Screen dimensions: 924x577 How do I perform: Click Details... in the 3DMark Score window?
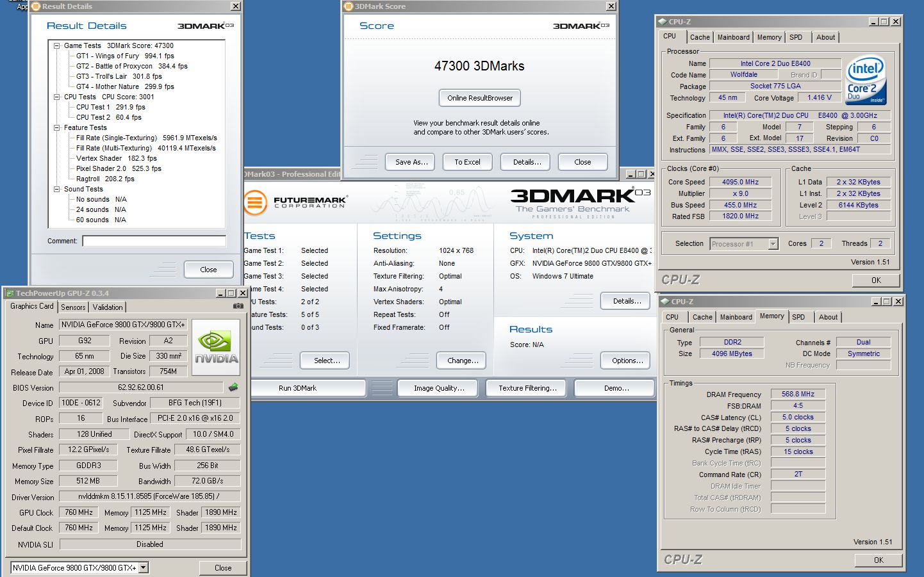coord(527,162)
